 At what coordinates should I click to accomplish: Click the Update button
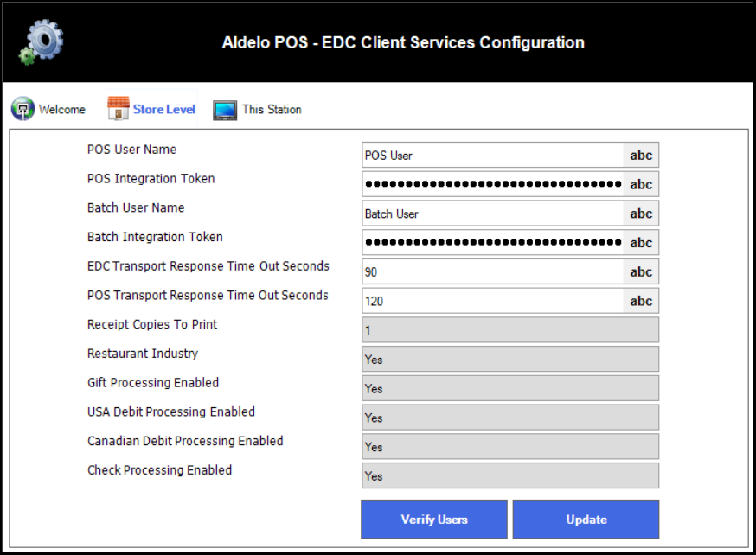pyautogui.click(x=586, y=519)
